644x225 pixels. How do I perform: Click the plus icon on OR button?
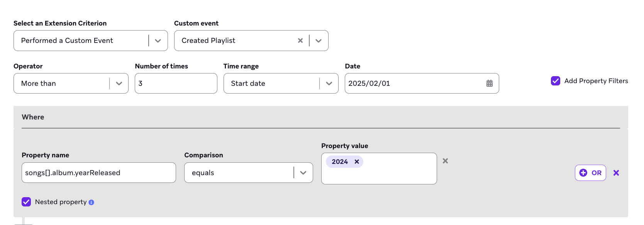583,173
